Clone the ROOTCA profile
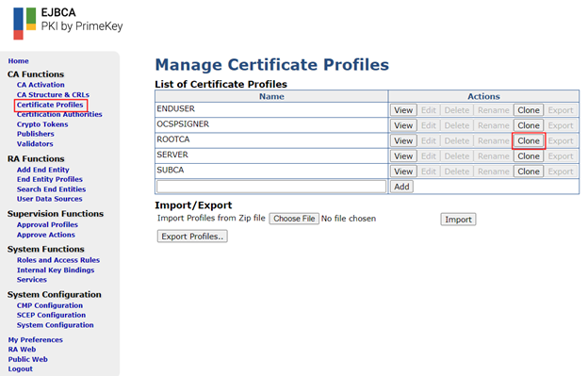The height and width of the screenshot is (376, 588). coord(529,141)
